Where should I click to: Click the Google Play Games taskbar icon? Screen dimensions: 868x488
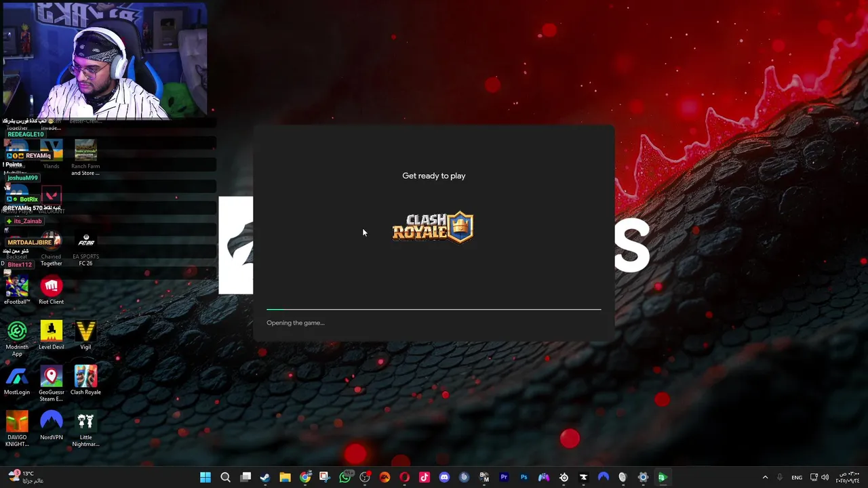click(663, 477)
